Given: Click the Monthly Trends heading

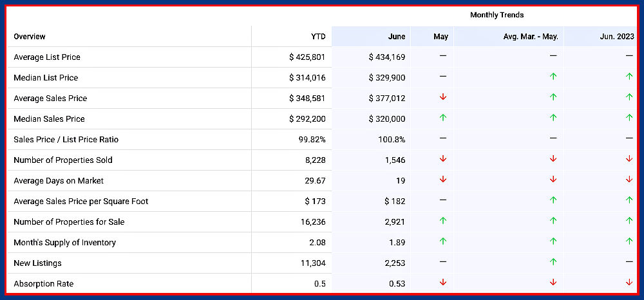Looking at the screenshot, I should (x=497, y=15).
